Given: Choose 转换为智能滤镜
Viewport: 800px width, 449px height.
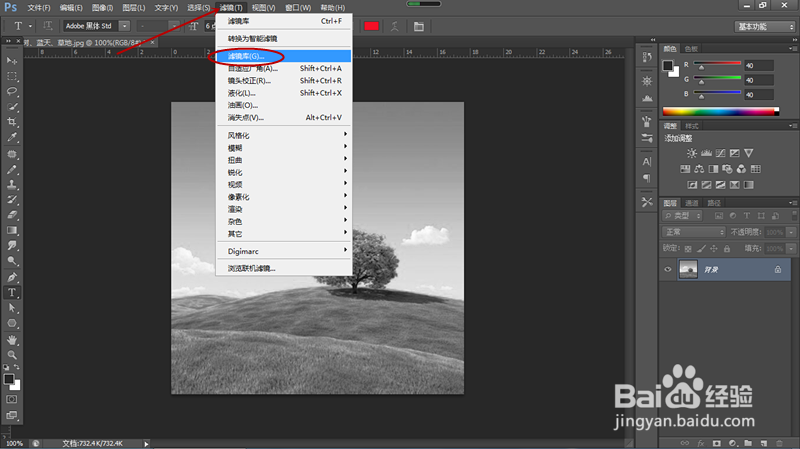Looking at the screenshot, I should (284, 38).
